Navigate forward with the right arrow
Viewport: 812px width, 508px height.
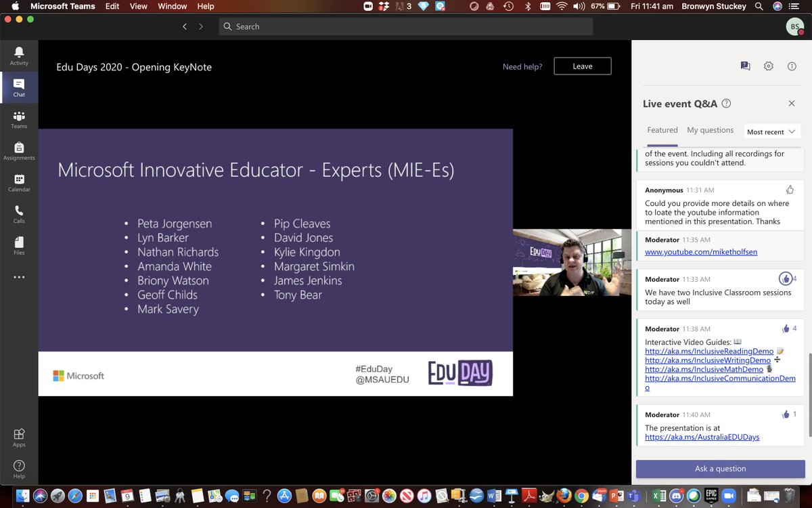[x=201, y=26]
